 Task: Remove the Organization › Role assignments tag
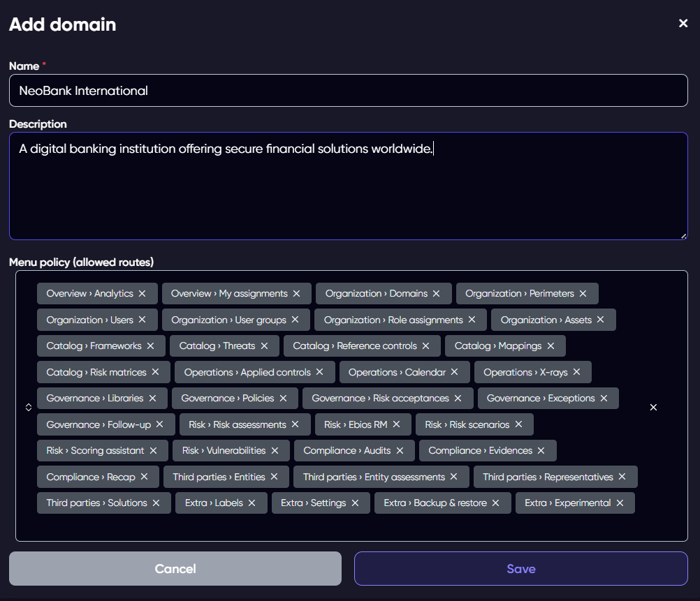(472, 320)
